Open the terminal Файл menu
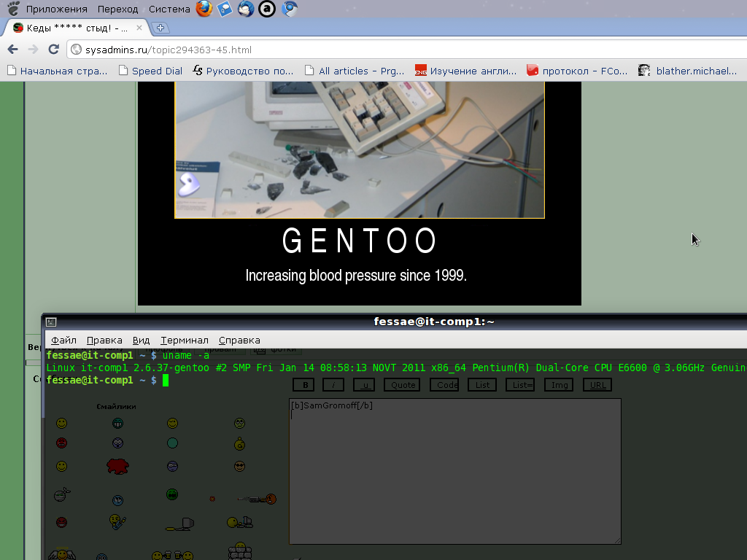The image size is (747, 560). point(63,340)
